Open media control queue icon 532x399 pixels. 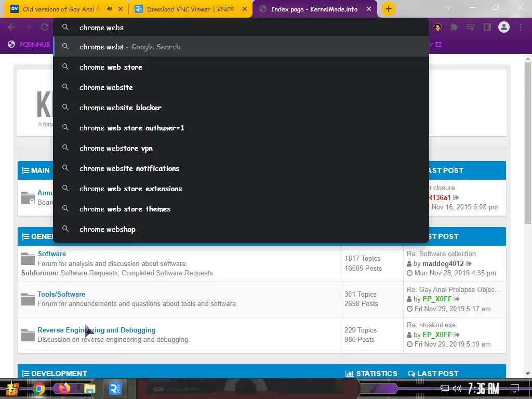(x=470, y=27)
